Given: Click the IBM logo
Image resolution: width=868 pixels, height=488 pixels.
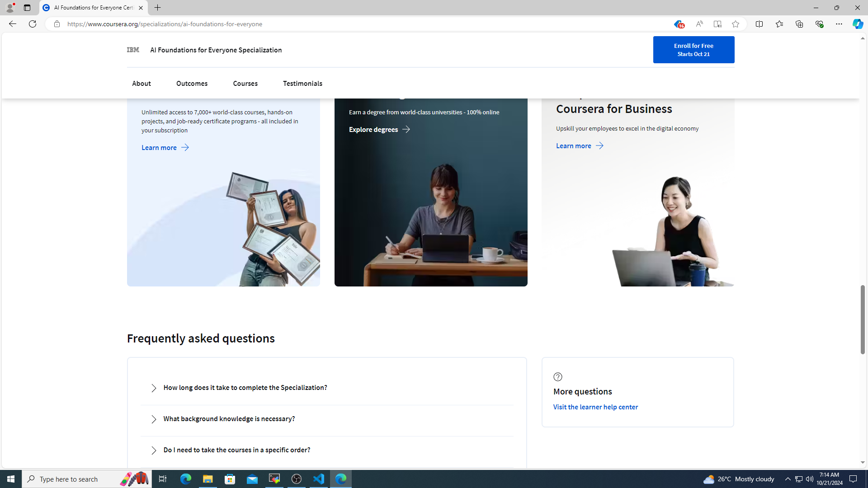Looking at the screenshot, I should click(133, 50).
